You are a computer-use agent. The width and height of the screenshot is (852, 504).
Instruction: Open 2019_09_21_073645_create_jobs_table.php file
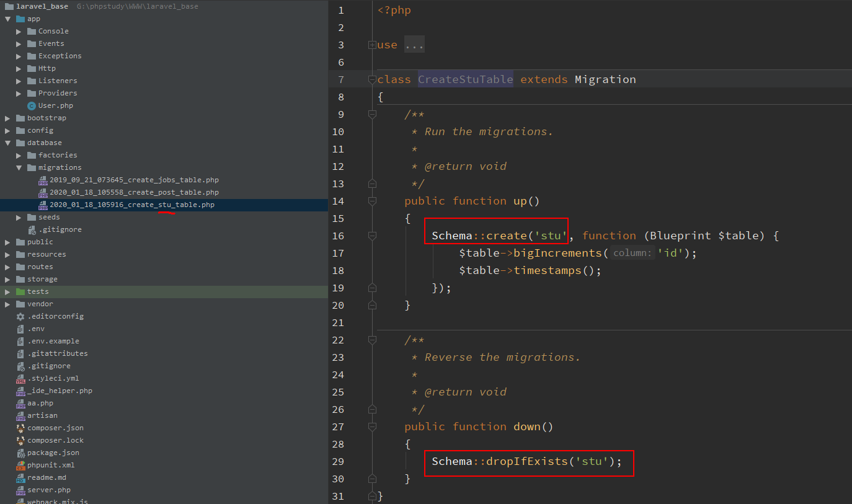134,180
